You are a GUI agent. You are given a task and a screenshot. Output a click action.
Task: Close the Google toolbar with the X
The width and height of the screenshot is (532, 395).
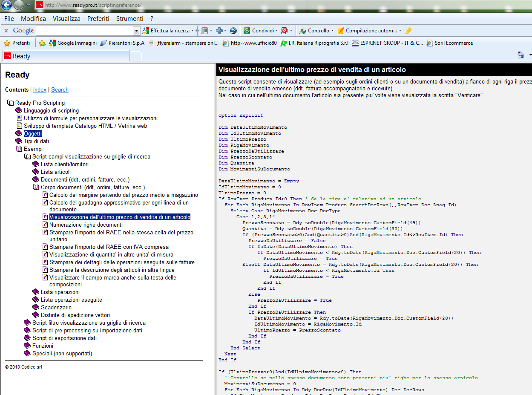[x=6, y=31]
